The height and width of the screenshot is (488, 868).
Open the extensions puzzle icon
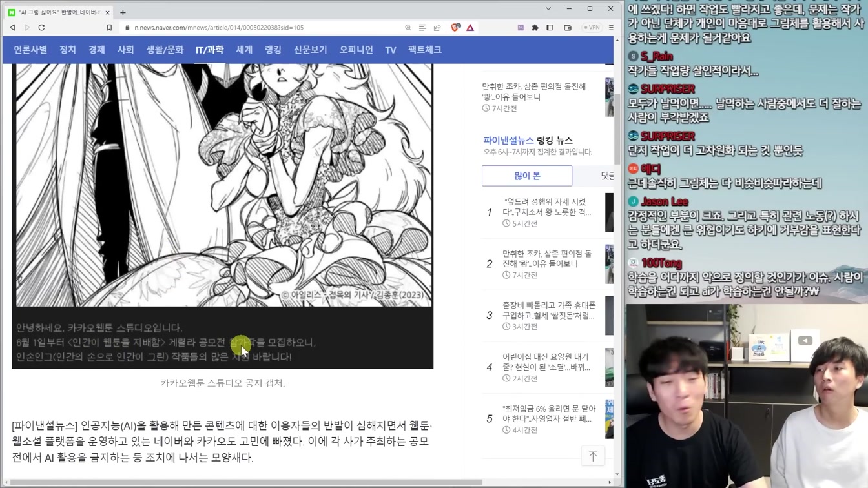coord(535,28)
